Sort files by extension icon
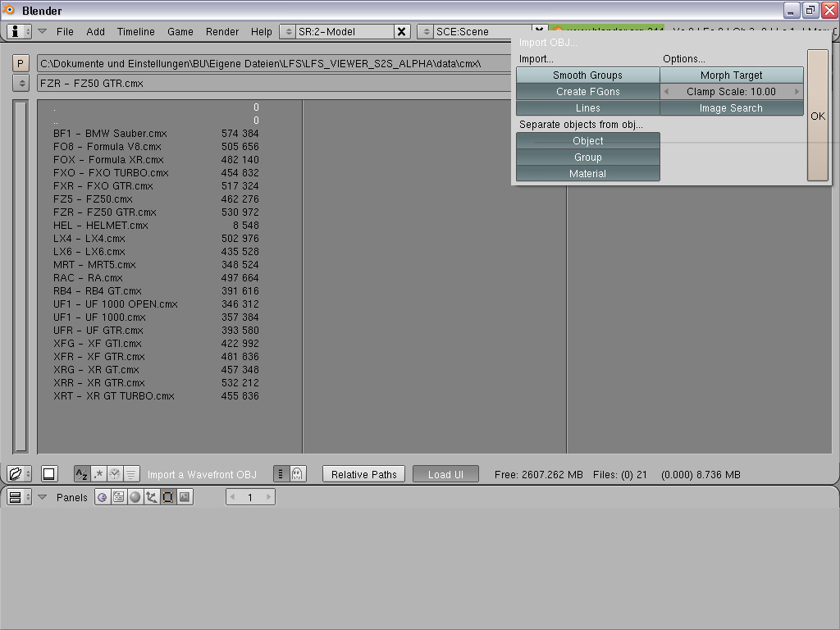Viewport: 840px width, 630px height. tap(98, 474)
